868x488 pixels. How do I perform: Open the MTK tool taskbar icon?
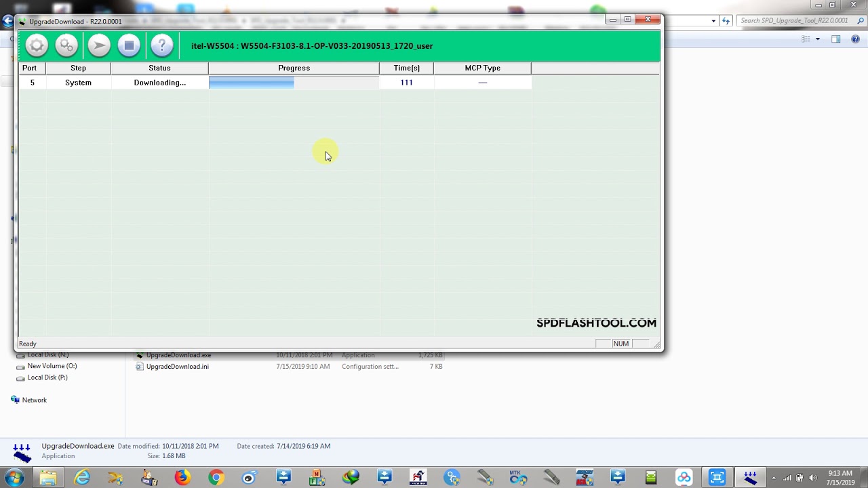518,478
